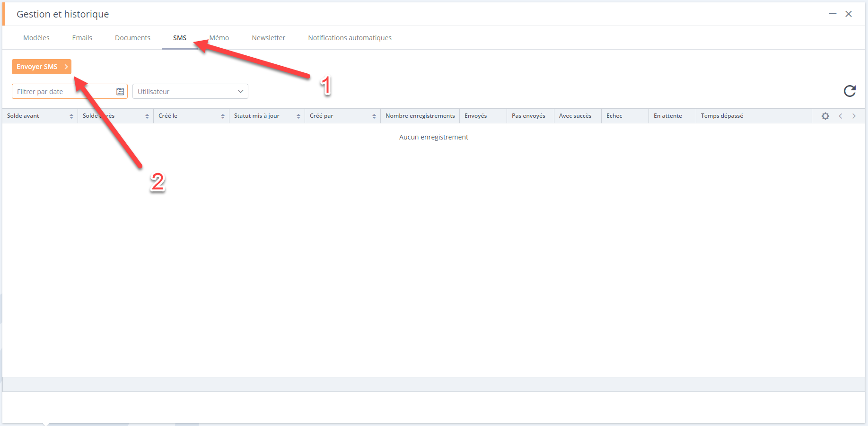The width and height of the screenshot is (868, 426).
Task: Select the Documents tab
Action: pyautogui.click(x=132, y=38)
